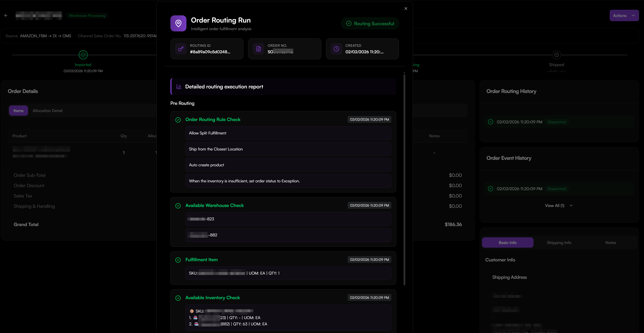This screenshot has height=333, width=644.
Task: Click green check next to Fulfillment Item
Action: 178,260
